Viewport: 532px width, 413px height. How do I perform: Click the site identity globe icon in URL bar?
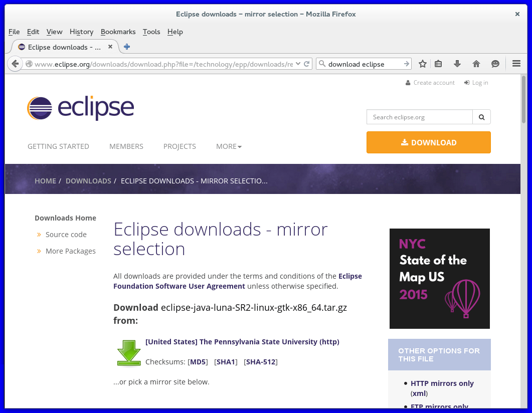coord(29,64)
